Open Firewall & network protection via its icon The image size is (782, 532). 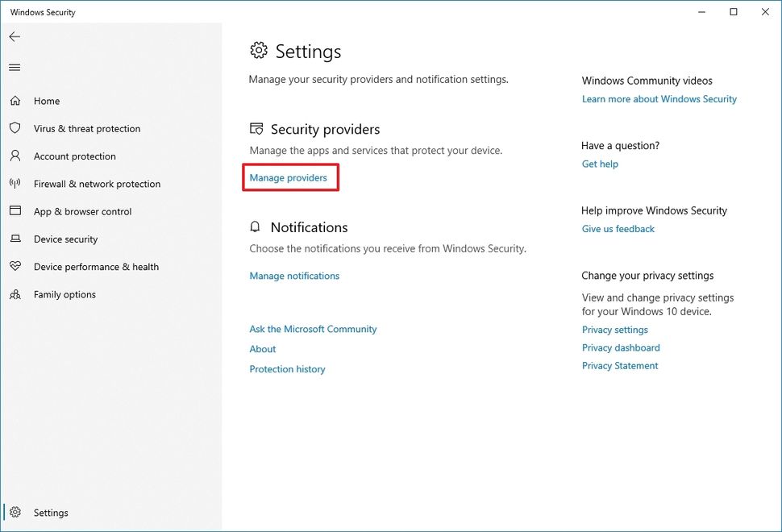pos(15,184)
